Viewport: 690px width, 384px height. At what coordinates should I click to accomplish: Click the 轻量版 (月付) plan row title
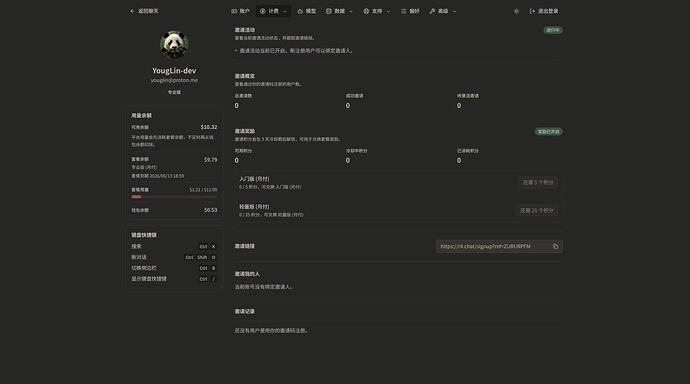coord(254,207)
